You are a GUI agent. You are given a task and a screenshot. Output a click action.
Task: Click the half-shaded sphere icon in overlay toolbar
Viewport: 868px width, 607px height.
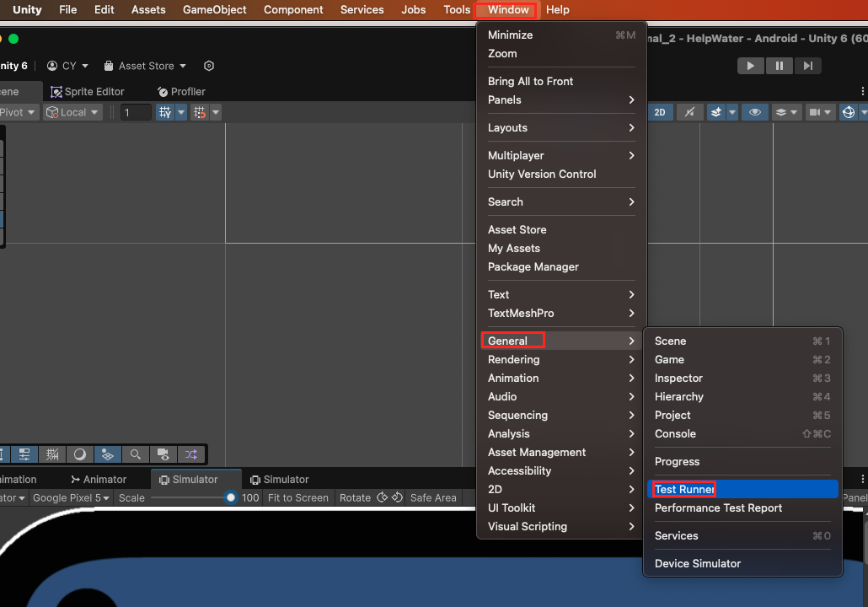(80, 454)
